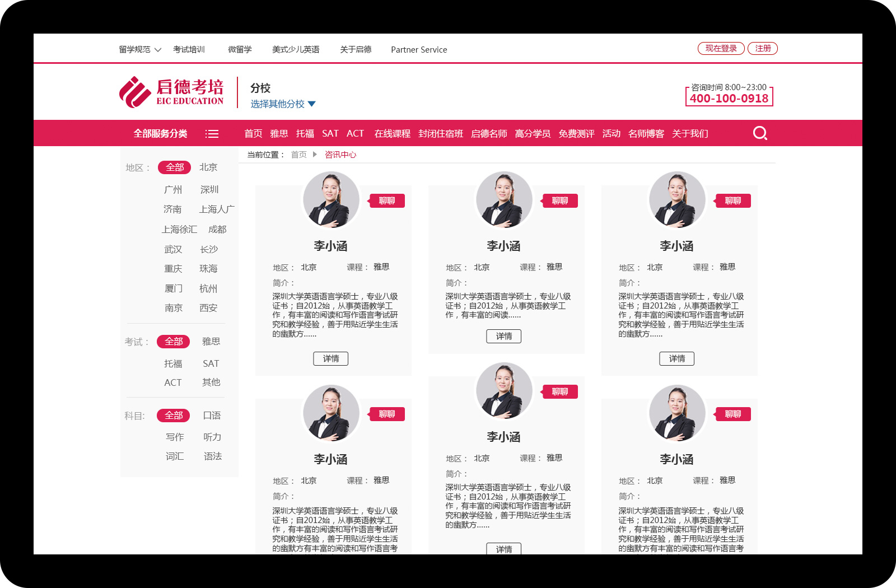The height and width of the screenshot is (588, 896).
Task: Go to 托福 in the red navbar
Action: (305, 134)
